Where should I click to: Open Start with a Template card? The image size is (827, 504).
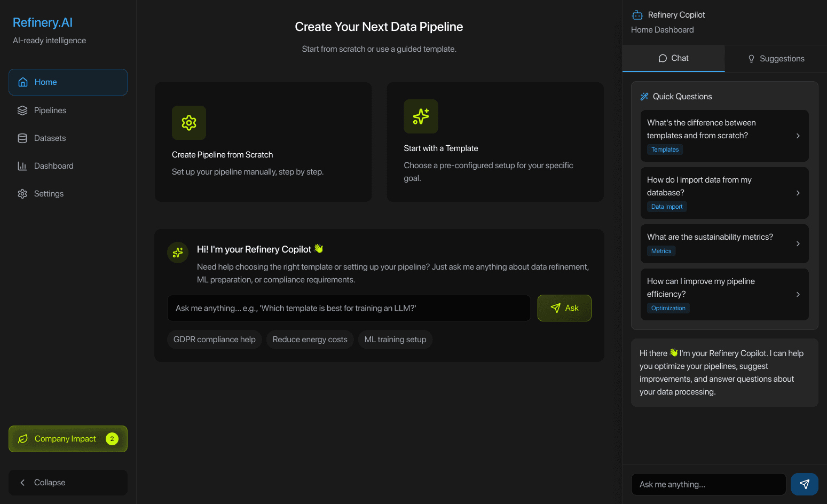click(495, 142)
